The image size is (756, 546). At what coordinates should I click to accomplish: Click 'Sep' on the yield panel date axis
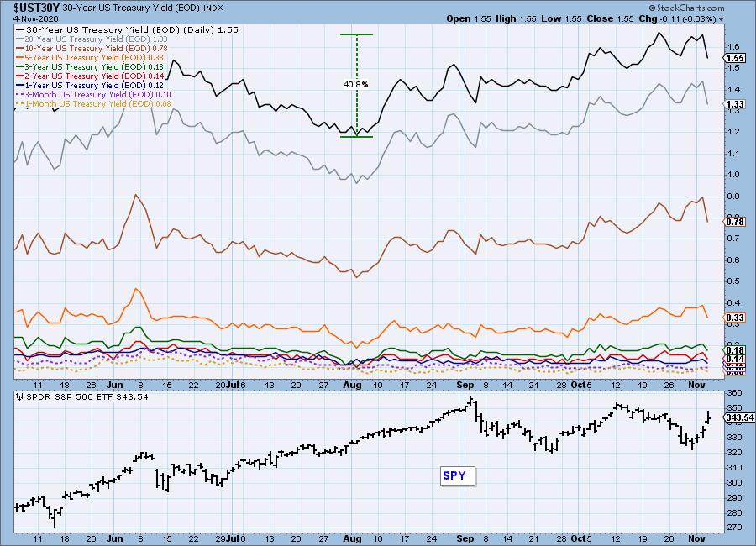pos(465,385)
